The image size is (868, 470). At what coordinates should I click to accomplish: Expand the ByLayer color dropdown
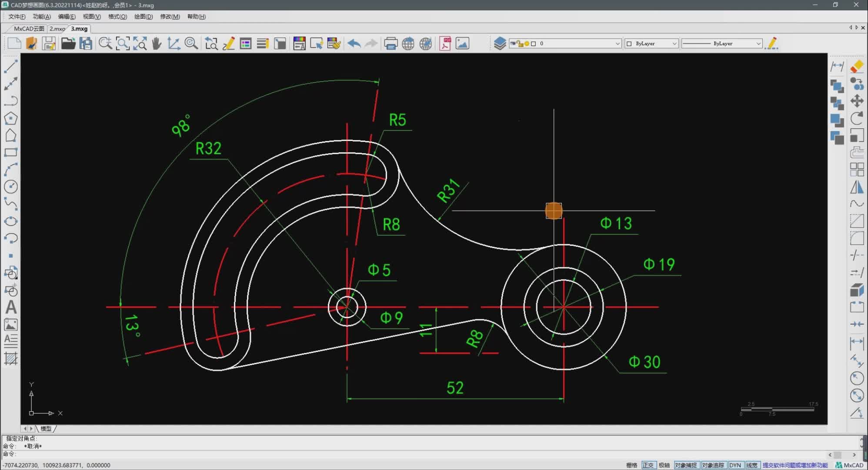pyautogui.click(x=673, y=44)
